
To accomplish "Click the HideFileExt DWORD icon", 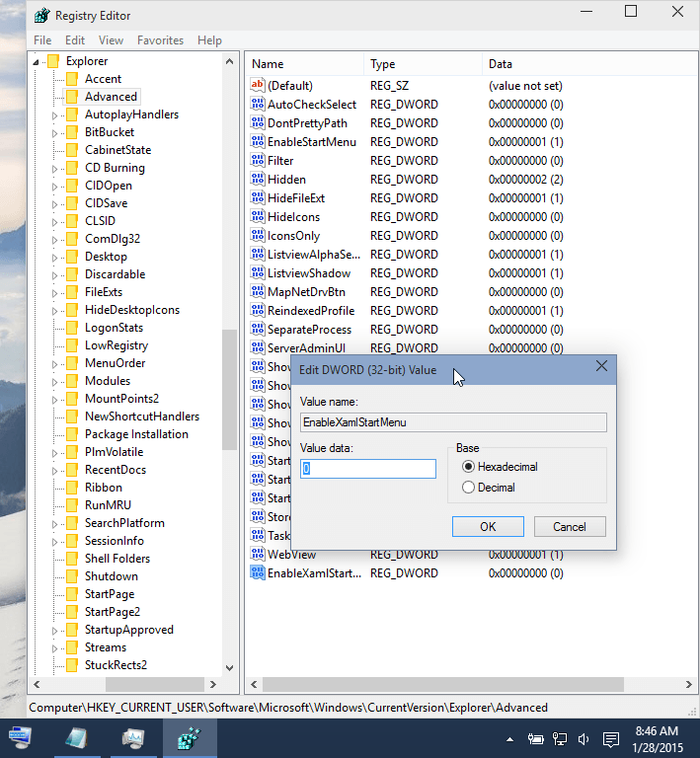I will pos(258,197).
